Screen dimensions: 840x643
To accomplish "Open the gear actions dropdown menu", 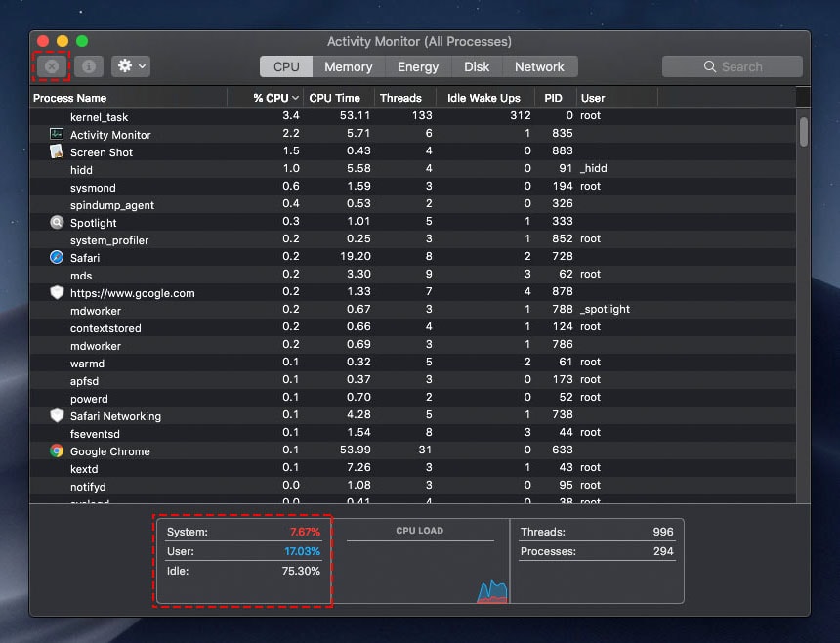I will pos(130,66).
